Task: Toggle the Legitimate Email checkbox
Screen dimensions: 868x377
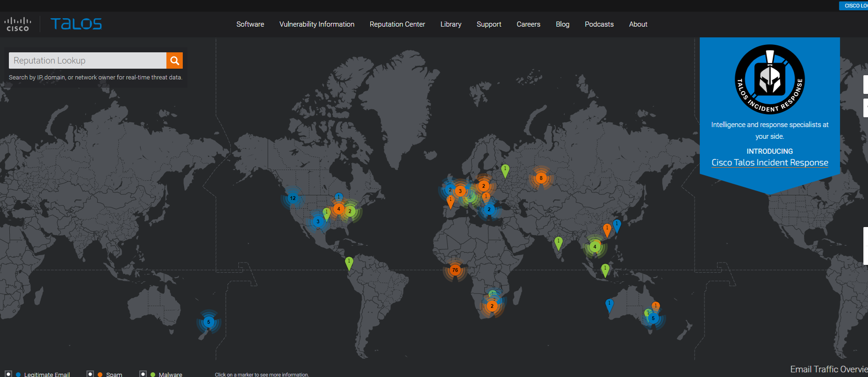Action: click(x=8, y=374)
